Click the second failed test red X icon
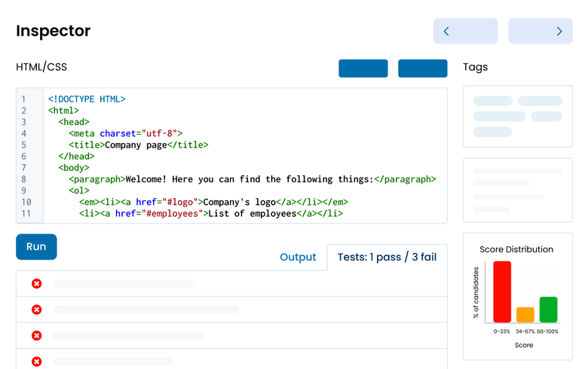 coord(36,310)
